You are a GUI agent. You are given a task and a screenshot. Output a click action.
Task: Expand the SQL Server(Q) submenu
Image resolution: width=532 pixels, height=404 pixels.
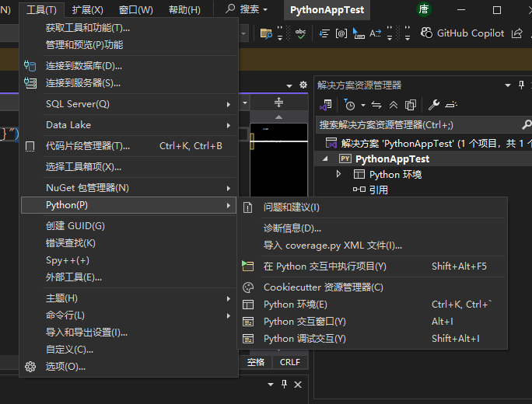click(x=229, y=104)
